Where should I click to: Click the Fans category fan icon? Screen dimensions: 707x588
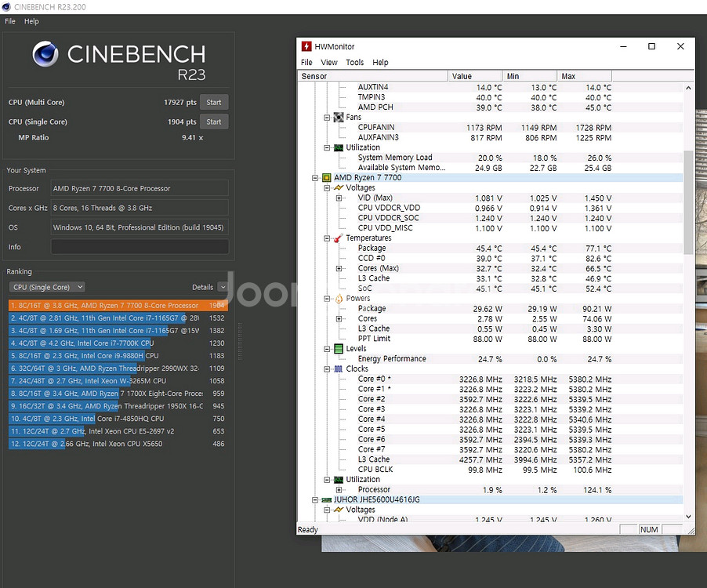coord(338,118)
